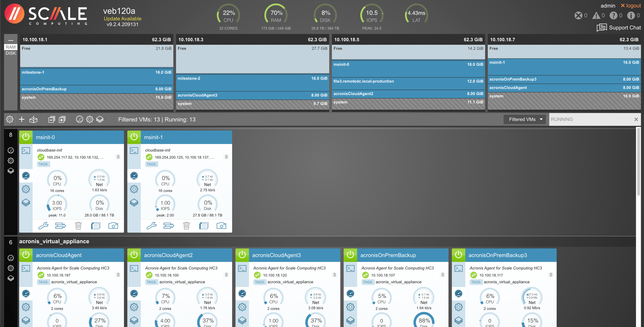
Task: Click node header 10.100.18.7
Action: [564, 40]
